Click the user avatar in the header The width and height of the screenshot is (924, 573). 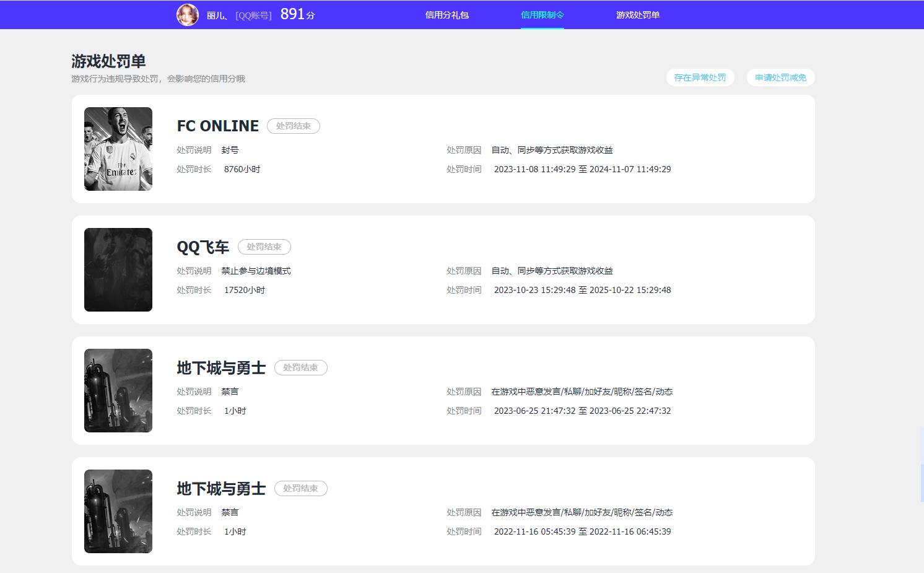pos(188,15)
